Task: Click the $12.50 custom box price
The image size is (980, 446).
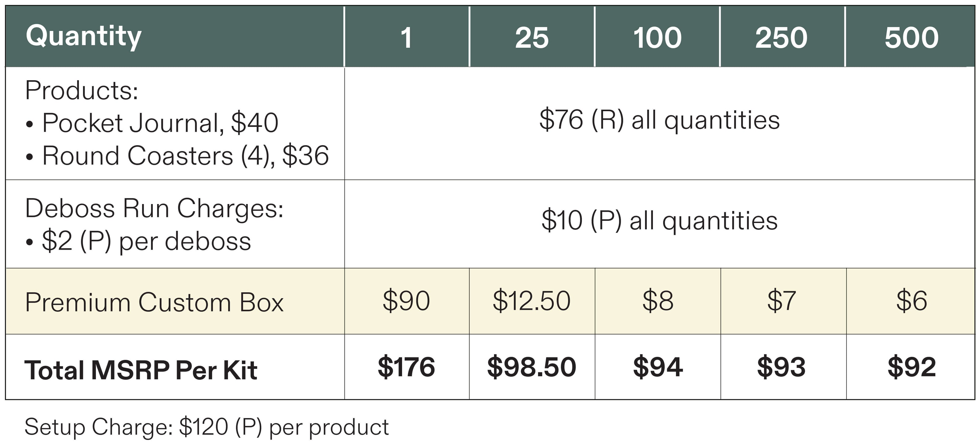Action: [x=532, y=300]
